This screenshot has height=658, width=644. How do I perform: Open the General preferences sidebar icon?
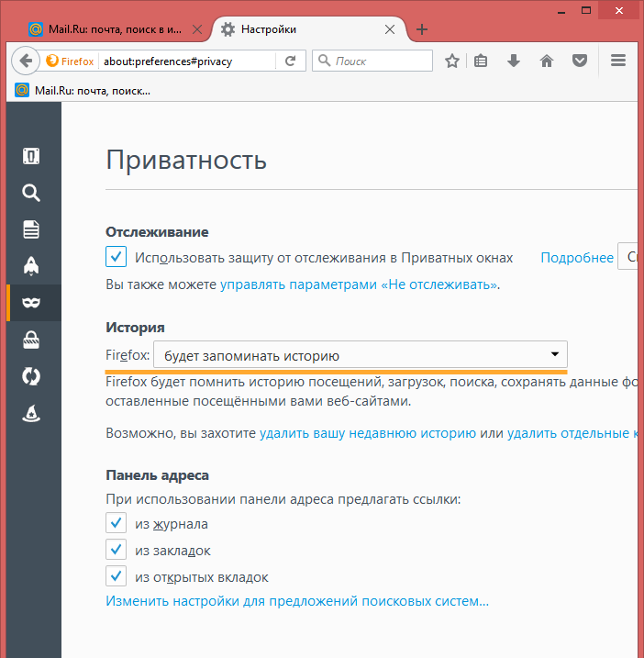click(31, 157)
